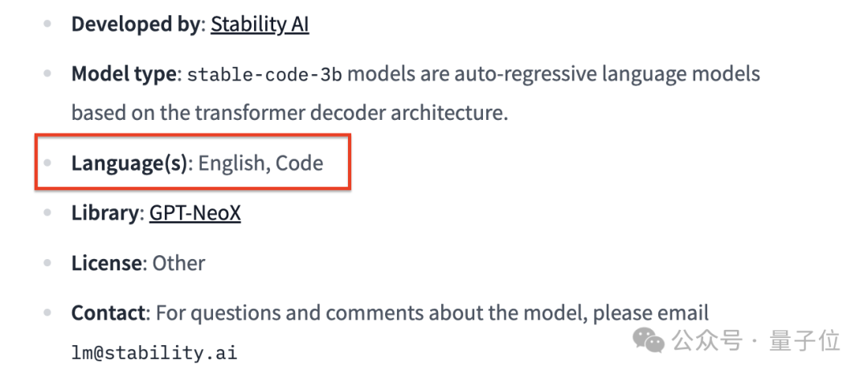Click the "transformer decoder architecture" text line

point(289,113)
